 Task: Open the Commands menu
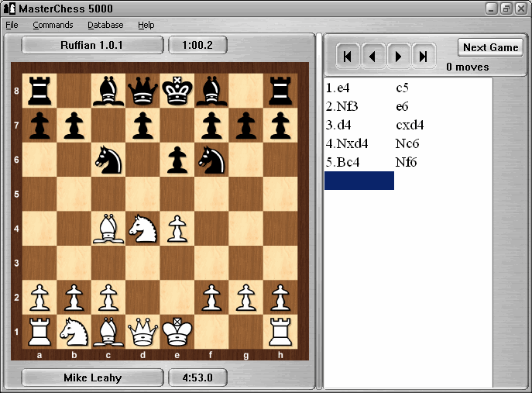53,25
